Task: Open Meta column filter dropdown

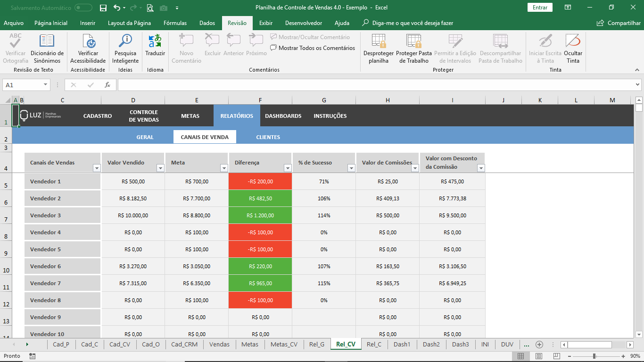Action: (x=224, y=168)
